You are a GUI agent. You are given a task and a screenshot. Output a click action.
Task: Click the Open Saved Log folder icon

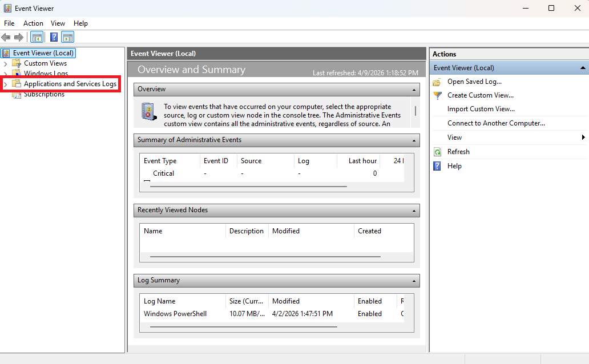[x=437, y=82]
